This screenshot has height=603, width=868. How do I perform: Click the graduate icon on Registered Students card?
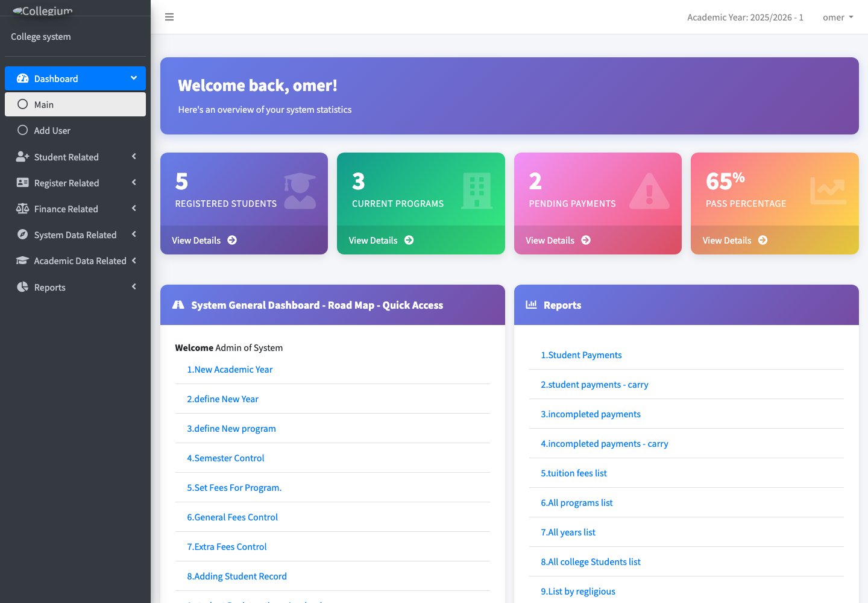pyautogui.click(x=300, y=191)
